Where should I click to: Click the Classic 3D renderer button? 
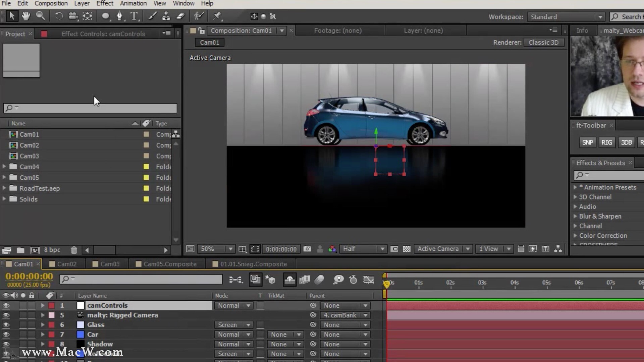[x=543, y=43]
